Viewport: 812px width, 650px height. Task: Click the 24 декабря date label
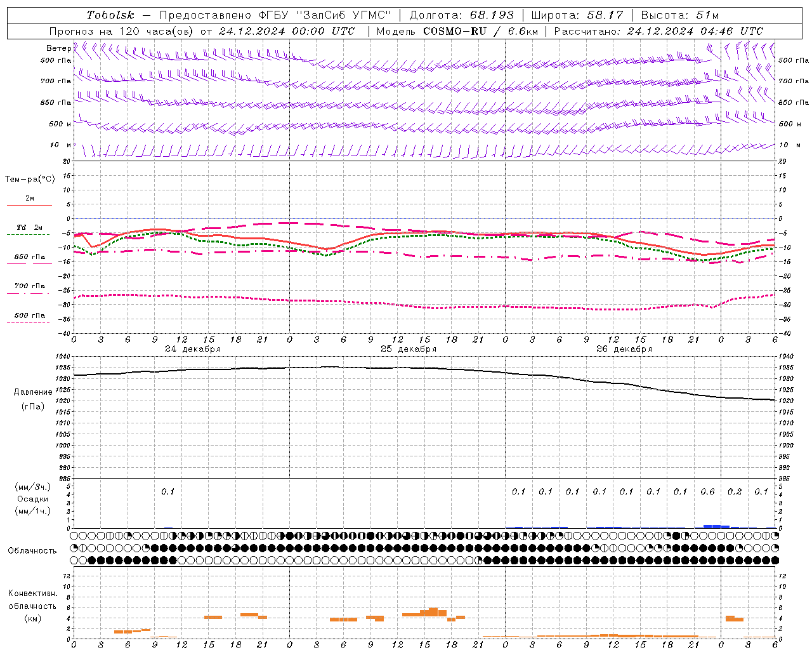[193, 349]
